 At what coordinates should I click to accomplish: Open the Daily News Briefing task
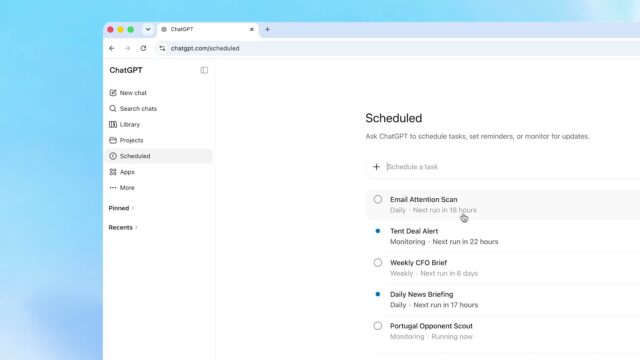503,299
